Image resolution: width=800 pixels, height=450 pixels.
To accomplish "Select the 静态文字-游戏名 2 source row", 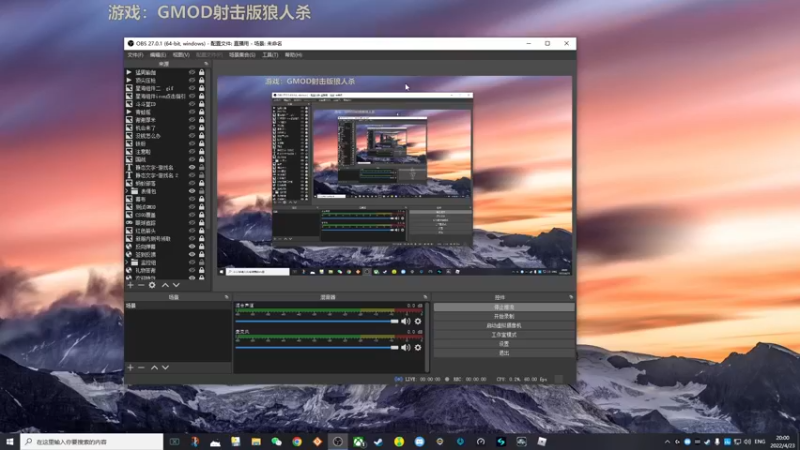I will pos(166,175).
